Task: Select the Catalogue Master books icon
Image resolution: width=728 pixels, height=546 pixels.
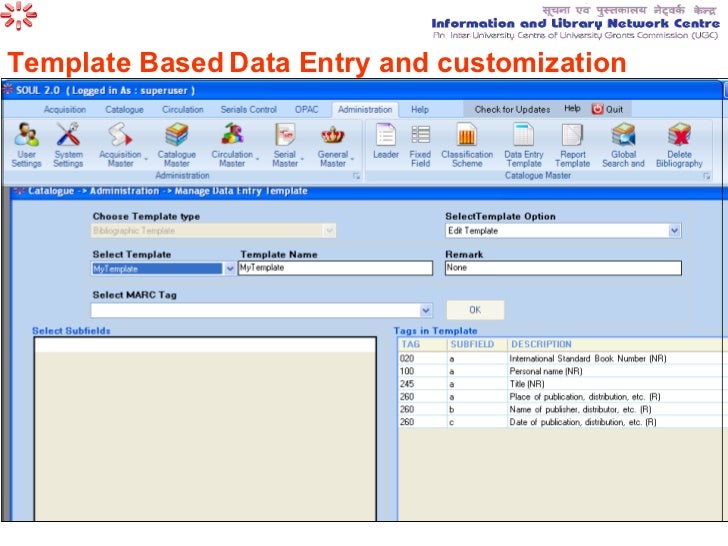Action: (177, 135)
